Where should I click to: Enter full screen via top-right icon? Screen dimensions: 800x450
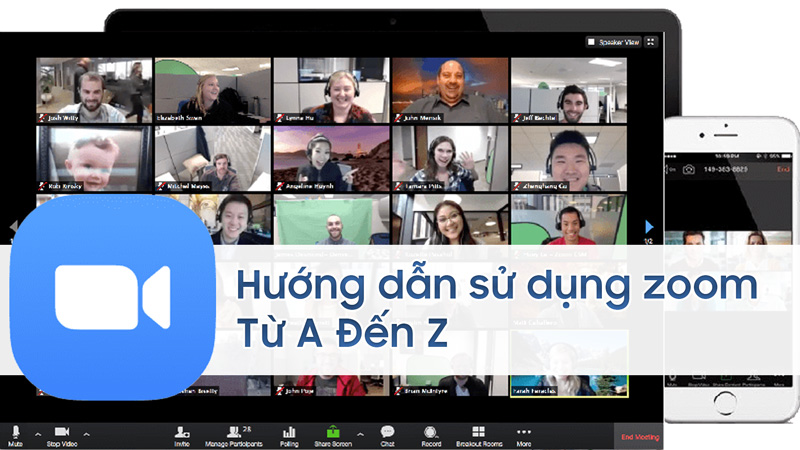(651, 42)
